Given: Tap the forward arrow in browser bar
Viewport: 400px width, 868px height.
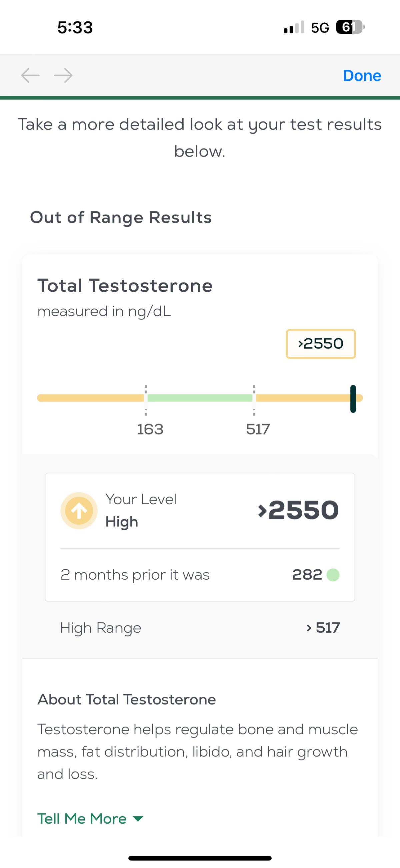Looking at the screenshot, I should (63, 75).
